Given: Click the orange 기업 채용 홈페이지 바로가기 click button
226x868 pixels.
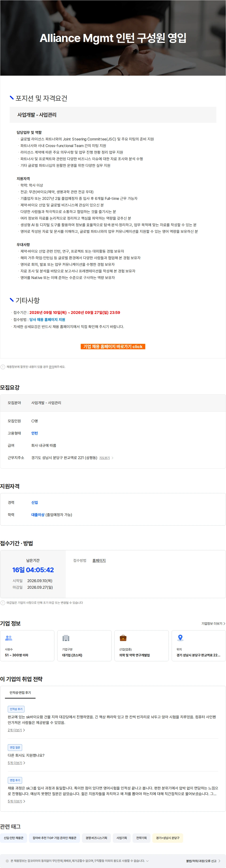Looking at the screenshot, I should 113,346.
